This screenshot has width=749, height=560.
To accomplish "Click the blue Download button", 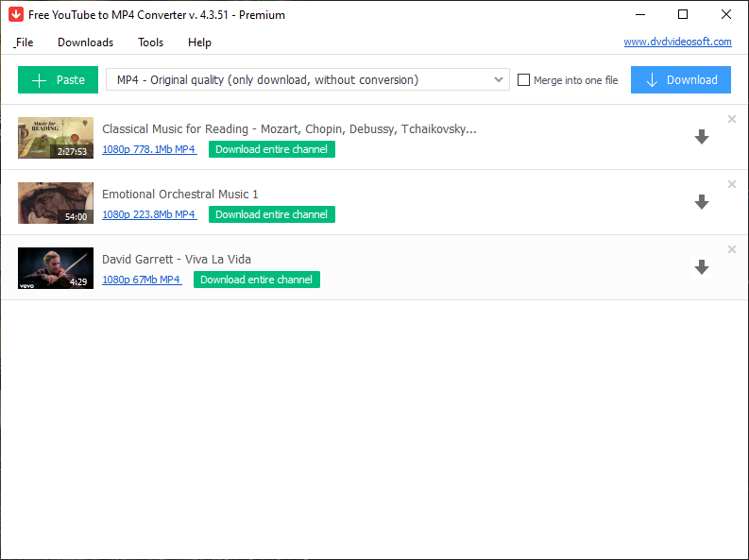I will tap(681, 79).
